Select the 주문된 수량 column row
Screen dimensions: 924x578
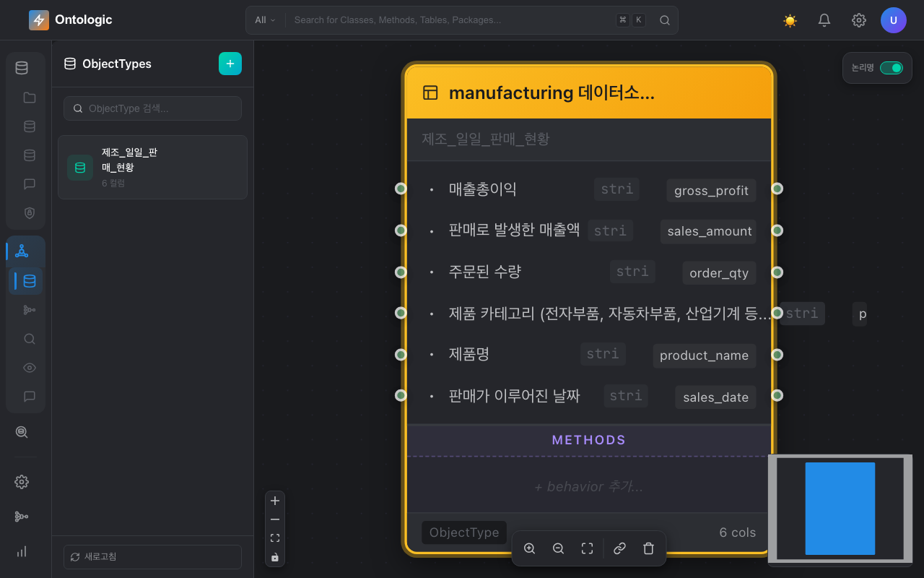tap(589, 272)
